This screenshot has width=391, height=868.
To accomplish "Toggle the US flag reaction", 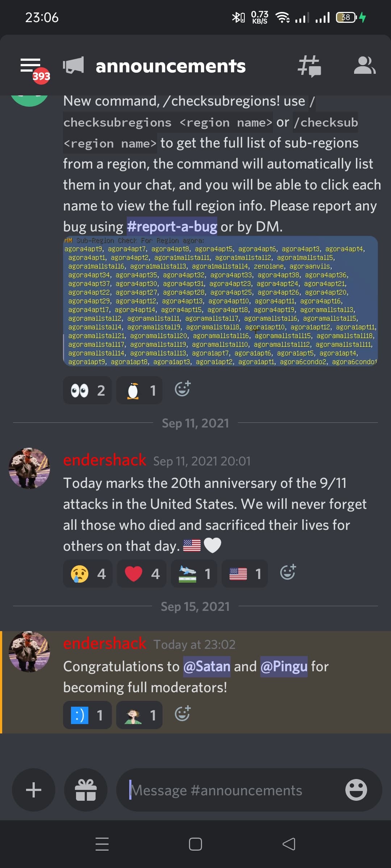I will click(245, 574).
